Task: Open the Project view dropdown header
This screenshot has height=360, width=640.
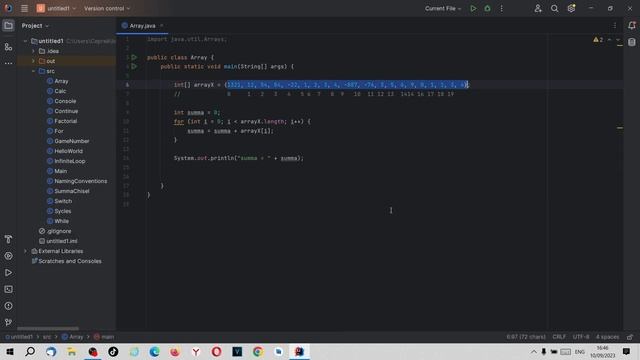Action: click(35, 26)
